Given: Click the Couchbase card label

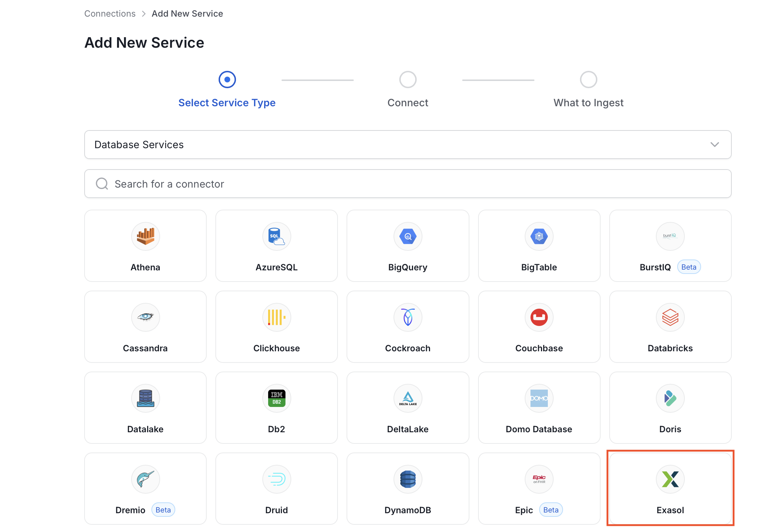Looking at the screenshot, I should click(x=539, y=348).
